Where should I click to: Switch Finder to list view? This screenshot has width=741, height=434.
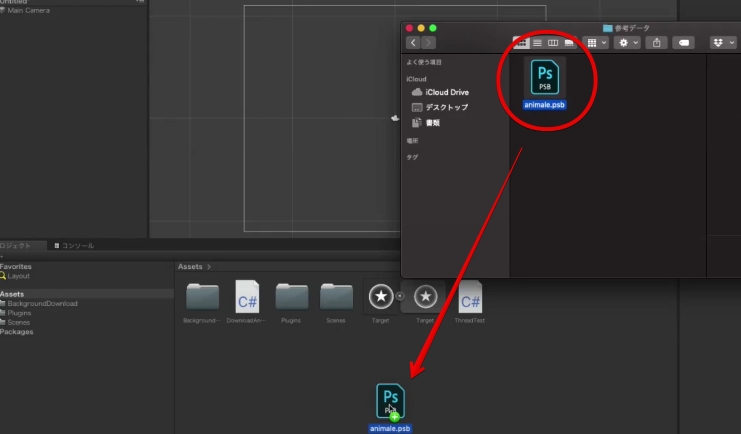[537, 43]
